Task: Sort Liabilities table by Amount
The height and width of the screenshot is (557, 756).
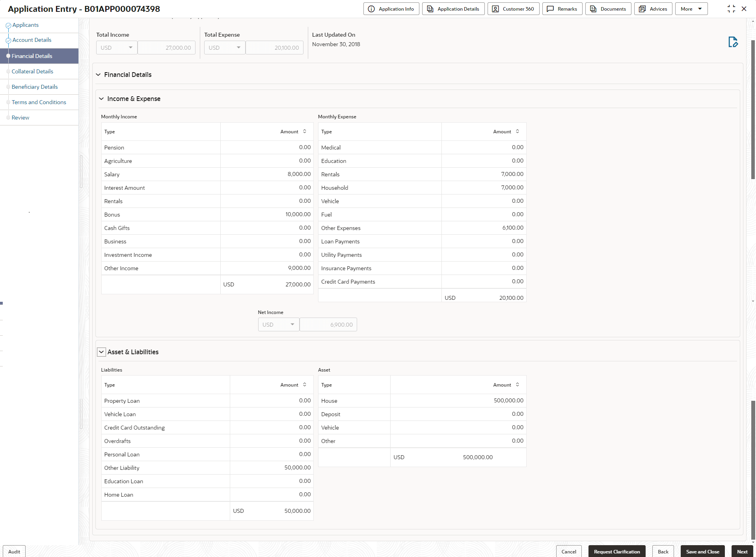Action: 305,385
